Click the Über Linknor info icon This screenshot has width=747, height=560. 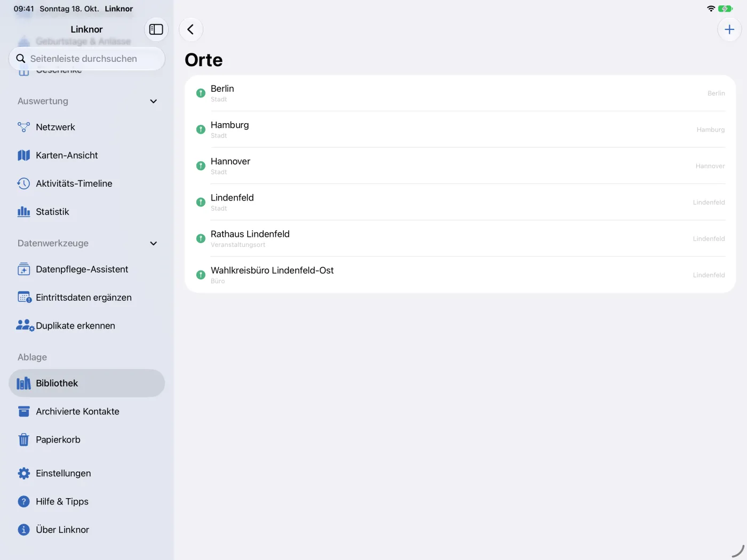coord(23,530)
